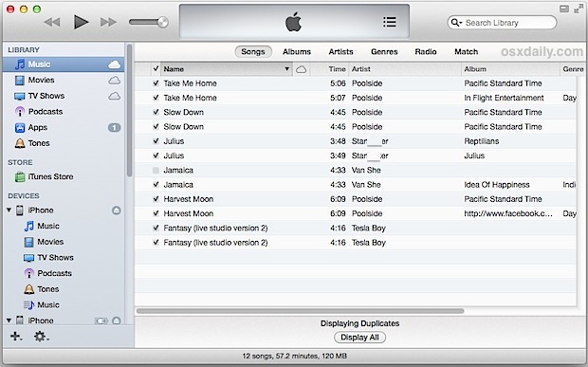The height and width of the screenshot is (367, 588).
Task: Open Tones under the iPhone device
Action: 48,288
